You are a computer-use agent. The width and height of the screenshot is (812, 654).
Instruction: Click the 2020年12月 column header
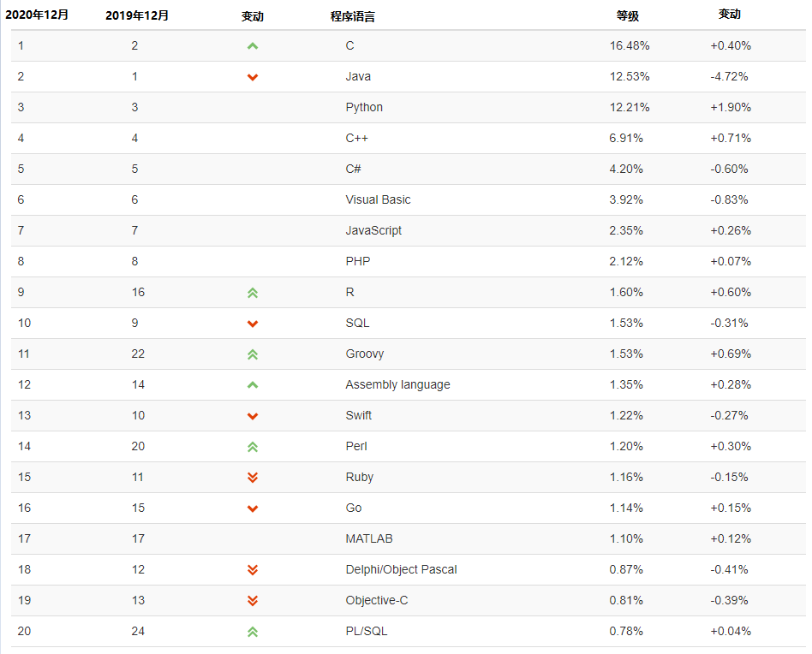tap(39, 15)
